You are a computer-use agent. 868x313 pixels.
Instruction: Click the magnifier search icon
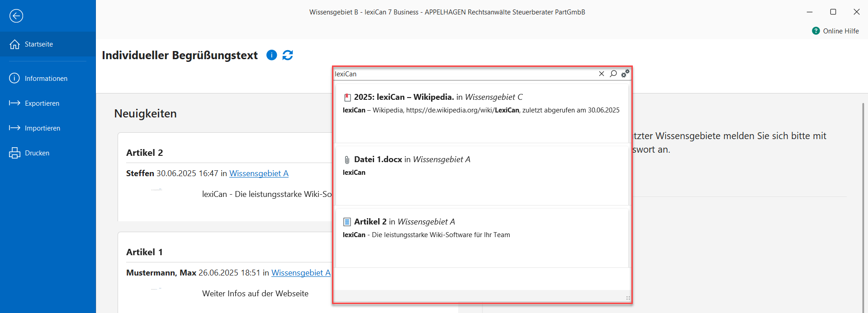point(613,74)
